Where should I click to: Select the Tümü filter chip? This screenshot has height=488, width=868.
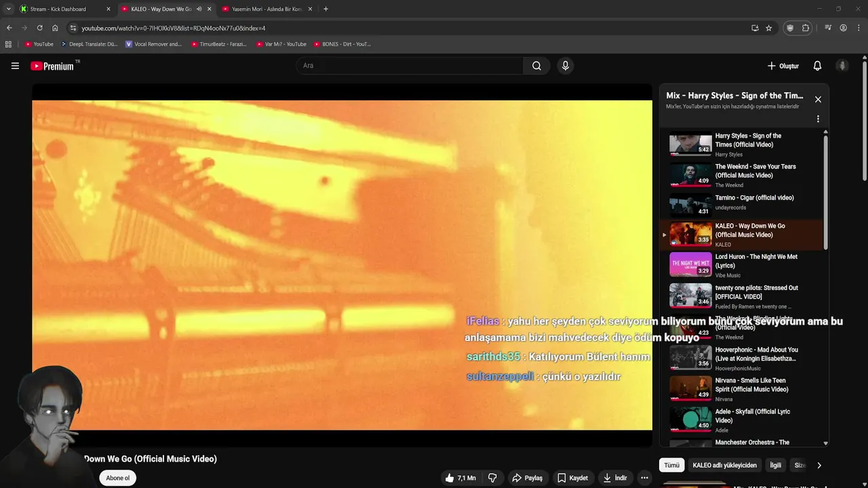671,466
